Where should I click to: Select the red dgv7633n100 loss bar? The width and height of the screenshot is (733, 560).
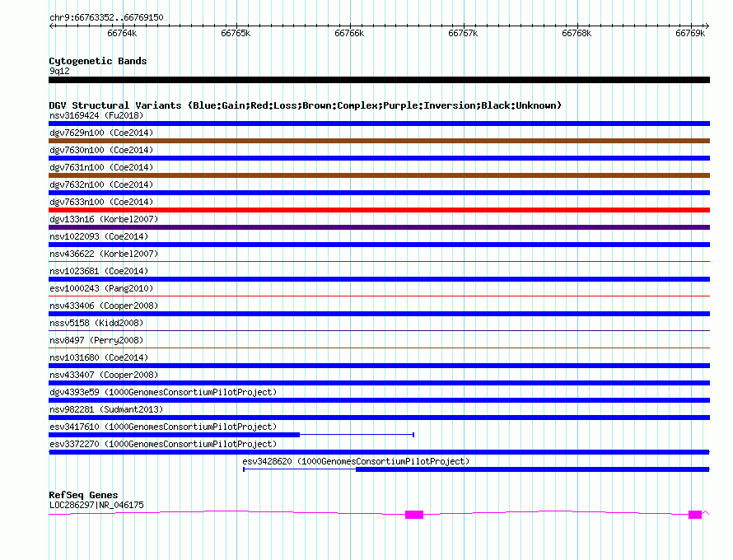coord(379,210)
